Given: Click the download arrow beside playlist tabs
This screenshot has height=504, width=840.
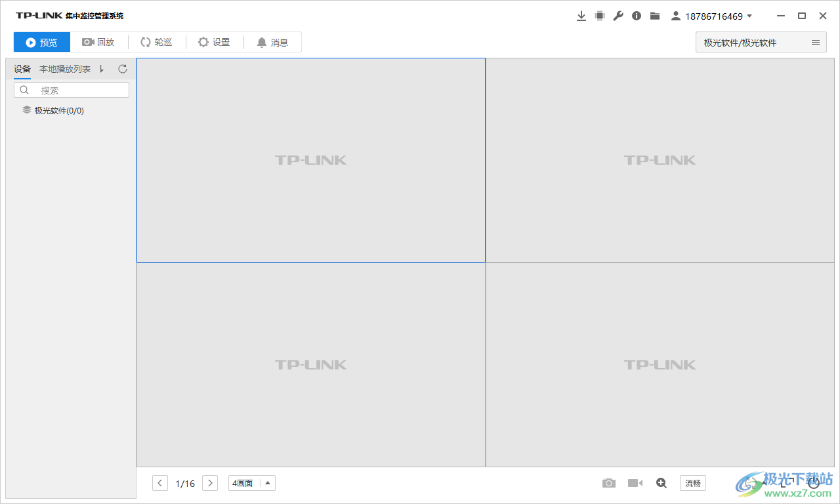Looking at the screenshot, I should click(102, 68).
